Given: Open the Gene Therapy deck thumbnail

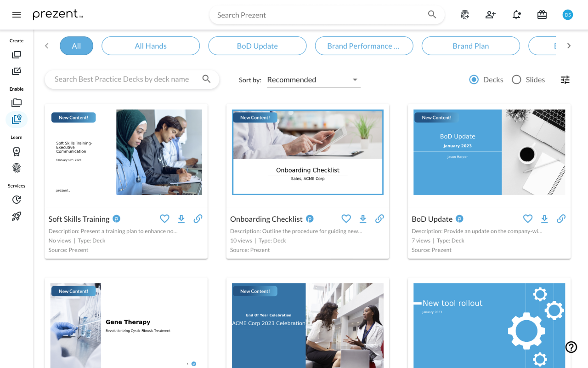Looking at the screenshot, I should coord(126,326).
